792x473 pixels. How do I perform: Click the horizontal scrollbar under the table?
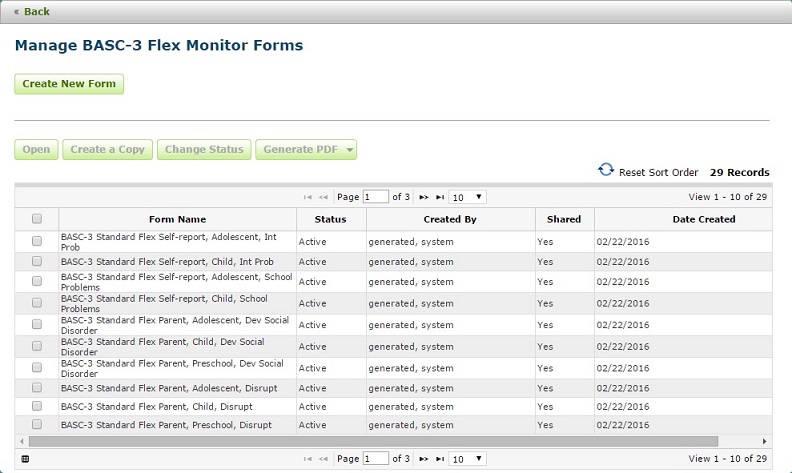pos(370,440)
